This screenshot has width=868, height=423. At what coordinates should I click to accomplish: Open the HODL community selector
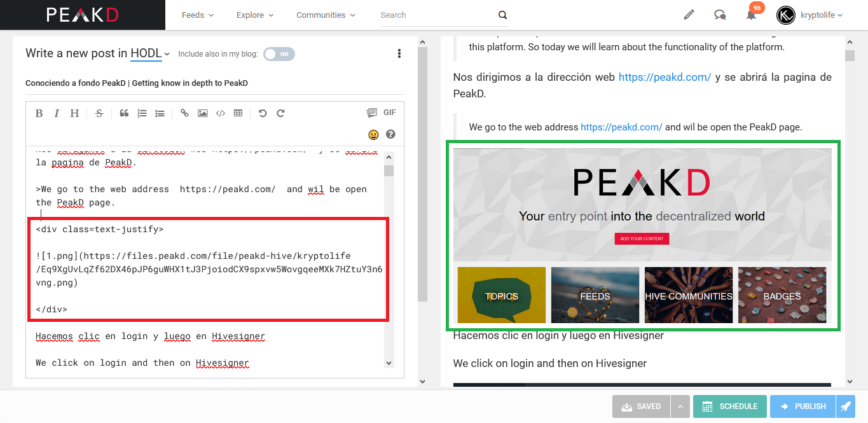pyautogui.click(x=150, y=53)
